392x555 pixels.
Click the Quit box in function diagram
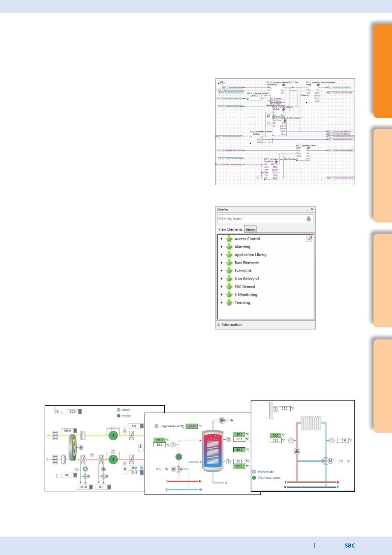[221, 82]
